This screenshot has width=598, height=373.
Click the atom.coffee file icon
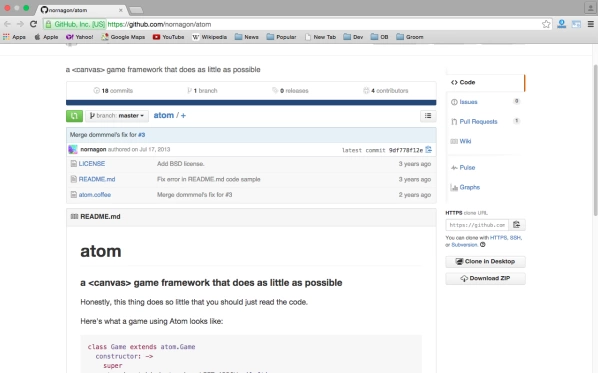(74, 195)
